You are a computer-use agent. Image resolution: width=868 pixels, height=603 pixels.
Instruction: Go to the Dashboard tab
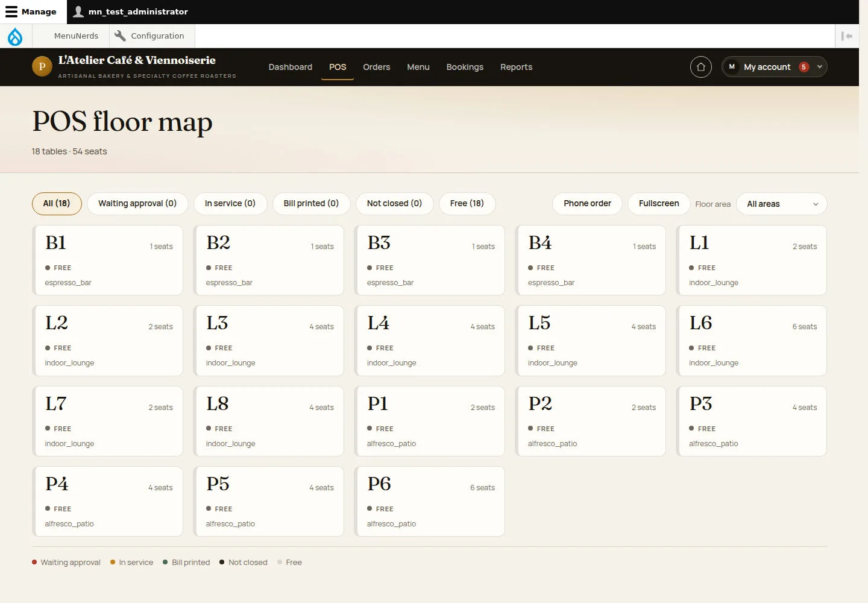[291, 67]
